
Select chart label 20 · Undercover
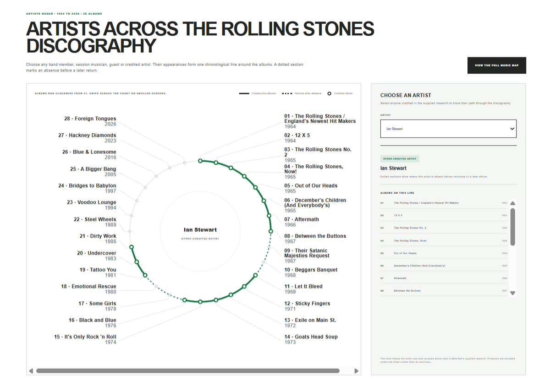coord(97,256)
